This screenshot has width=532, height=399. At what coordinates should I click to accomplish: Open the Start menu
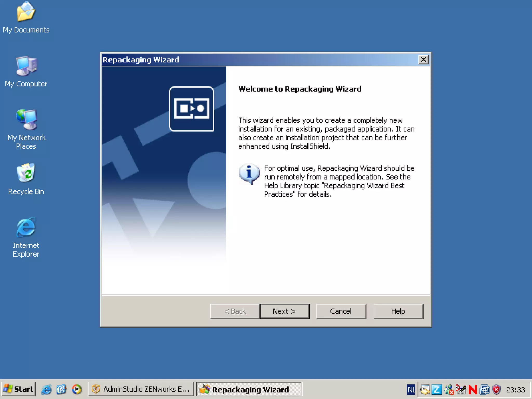click(x=18, y=389)
